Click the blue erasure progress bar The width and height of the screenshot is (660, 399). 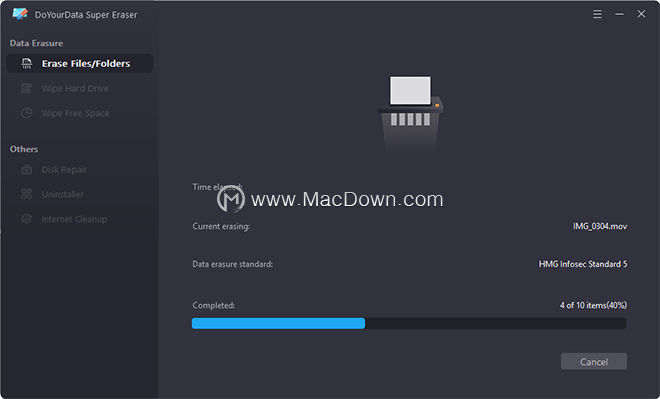point(278,323)
